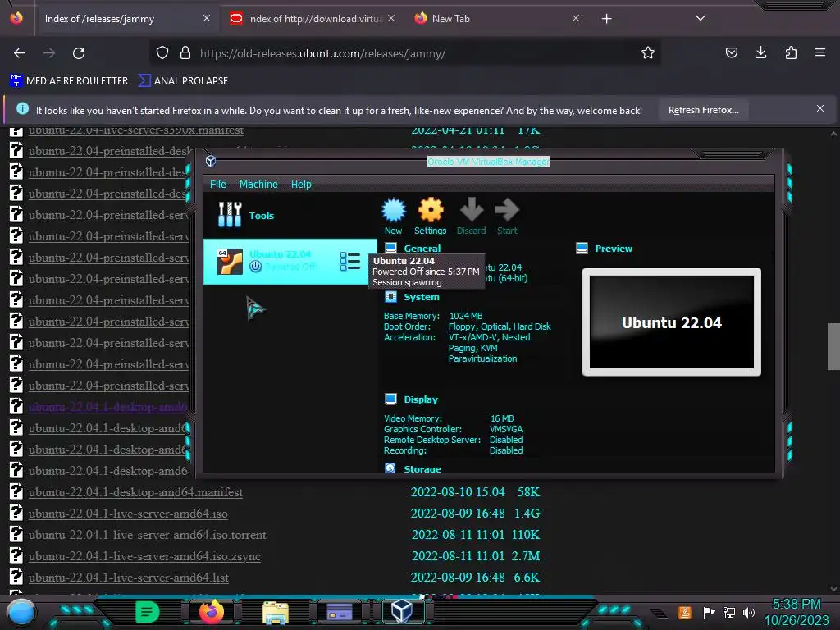840x630 pixels.
Task: Open the Machine menu in VirtualBox
Action: click(x=258, y=185)
